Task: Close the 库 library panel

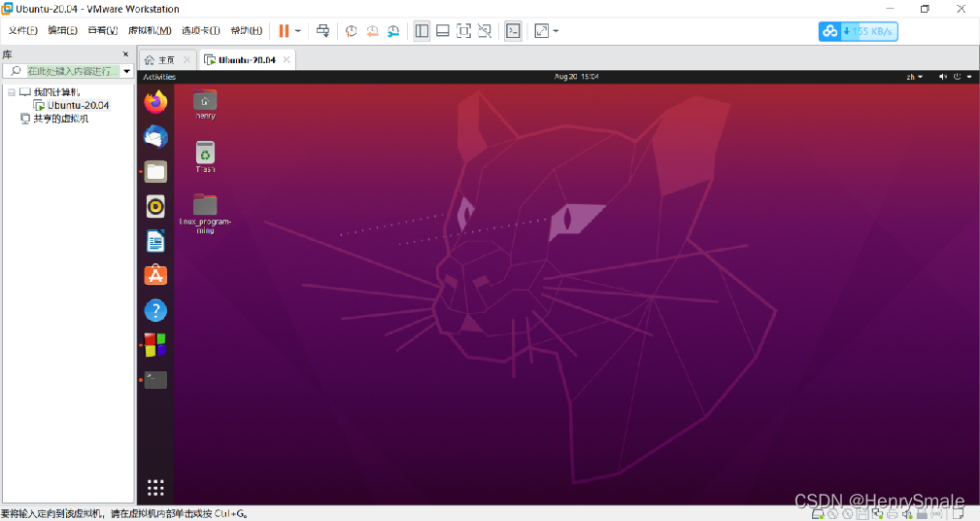Action: [125, 54]
